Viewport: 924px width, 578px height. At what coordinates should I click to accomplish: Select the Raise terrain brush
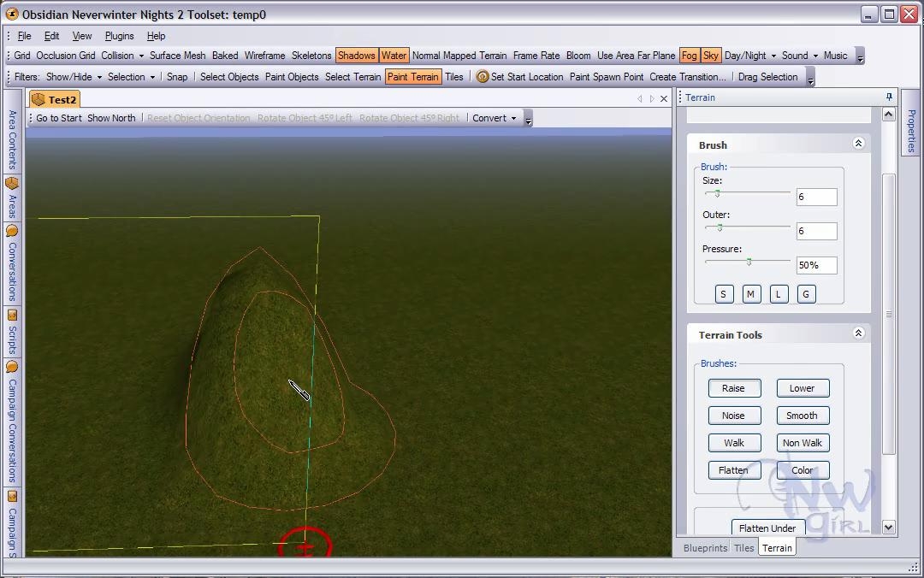point(733,388)
